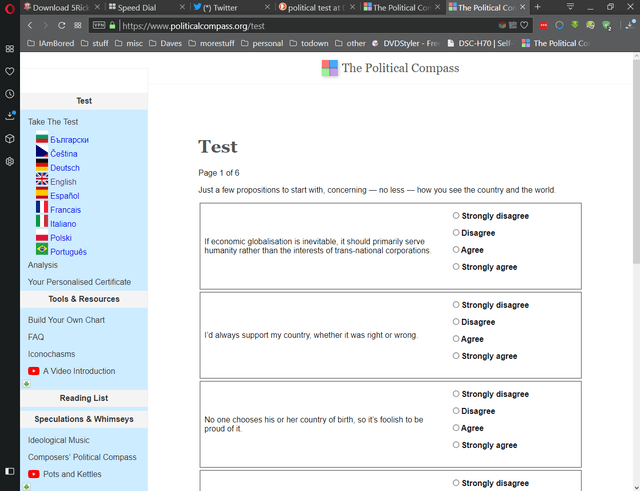Open the DVDStyler bookmark
The width and height of the screenshot is (640, 491).
pyautogui.click(x=406, y=43)
